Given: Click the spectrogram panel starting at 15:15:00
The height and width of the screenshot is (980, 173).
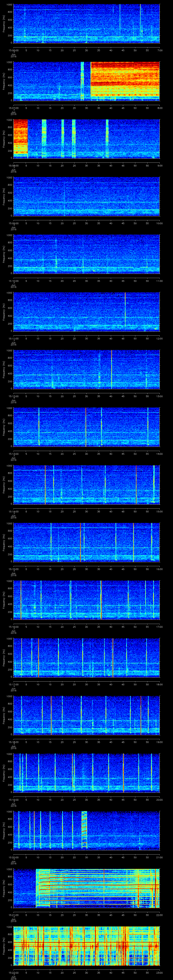Looking at the screenshot, I should pos(86,542).
